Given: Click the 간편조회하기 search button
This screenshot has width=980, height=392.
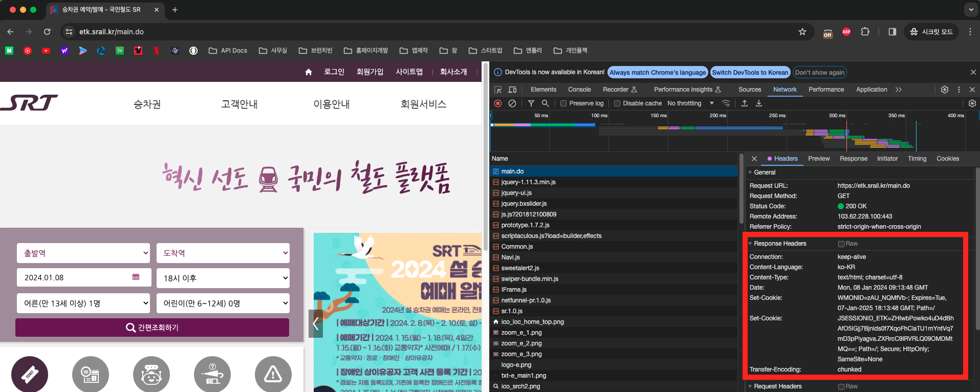Looking at the screenshot, I should tap(152, 328).
